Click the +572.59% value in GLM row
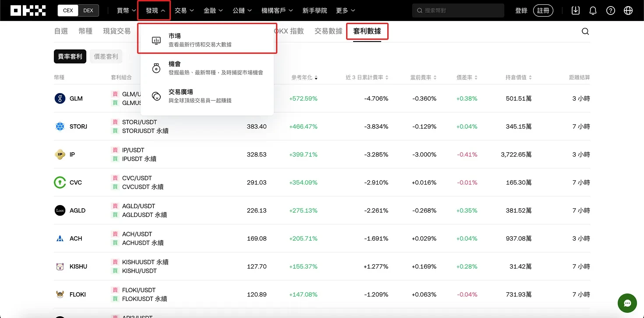 click(303, 98)
